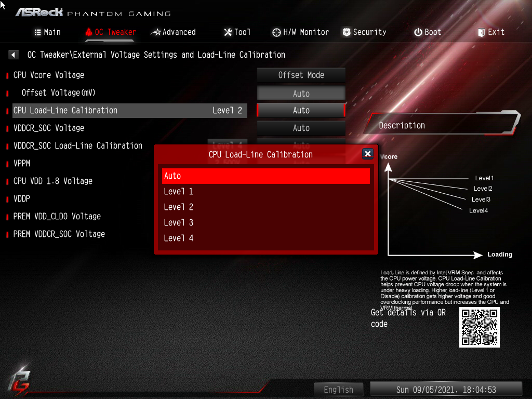Click the Level 2 value text
Screen dimensions: 532x399
point(228,110)
